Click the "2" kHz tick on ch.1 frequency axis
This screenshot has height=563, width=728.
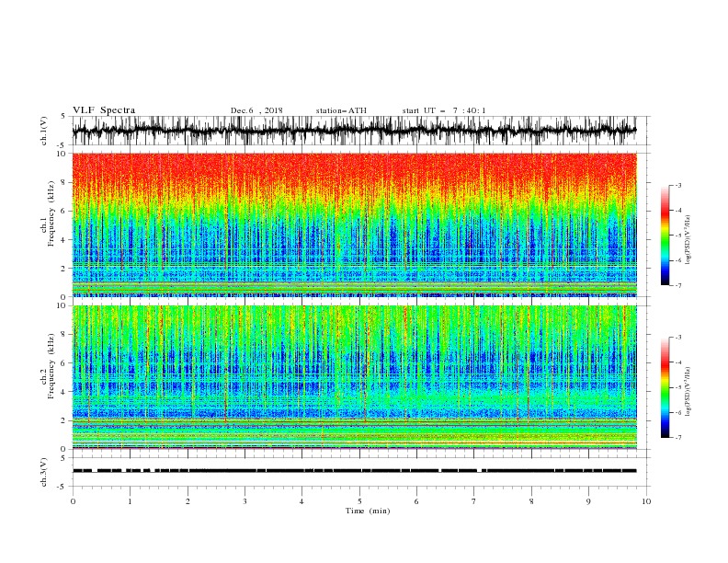click(x=63, y=269)
